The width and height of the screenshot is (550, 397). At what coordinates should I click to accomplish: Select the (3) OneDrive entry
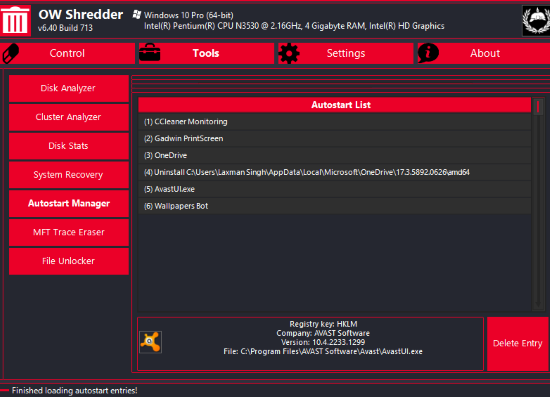(x=335, y=155)
